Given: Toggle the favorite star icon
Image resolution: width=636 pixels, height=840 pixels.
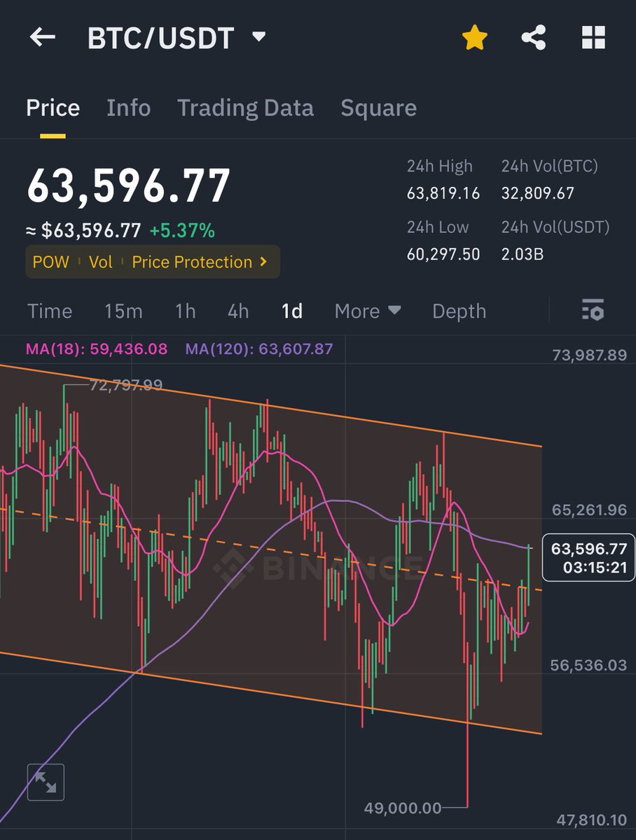Looking at the screenshot, I should (474, 38).
